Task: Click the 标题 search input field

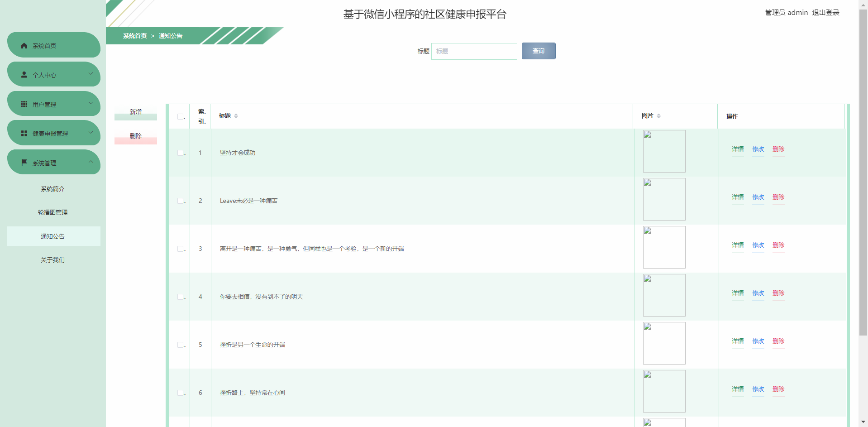Action: click(x=474, y=51)
